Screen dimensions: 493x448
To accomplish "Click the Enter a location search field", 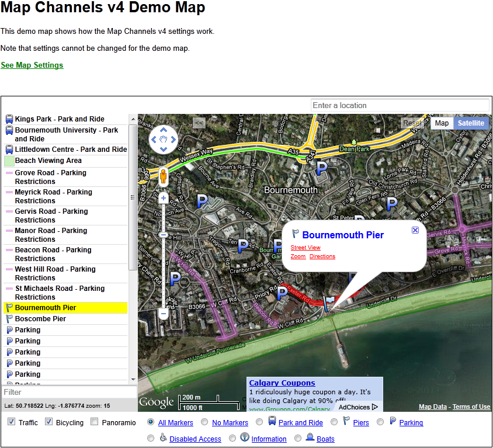I will [400, 105].
